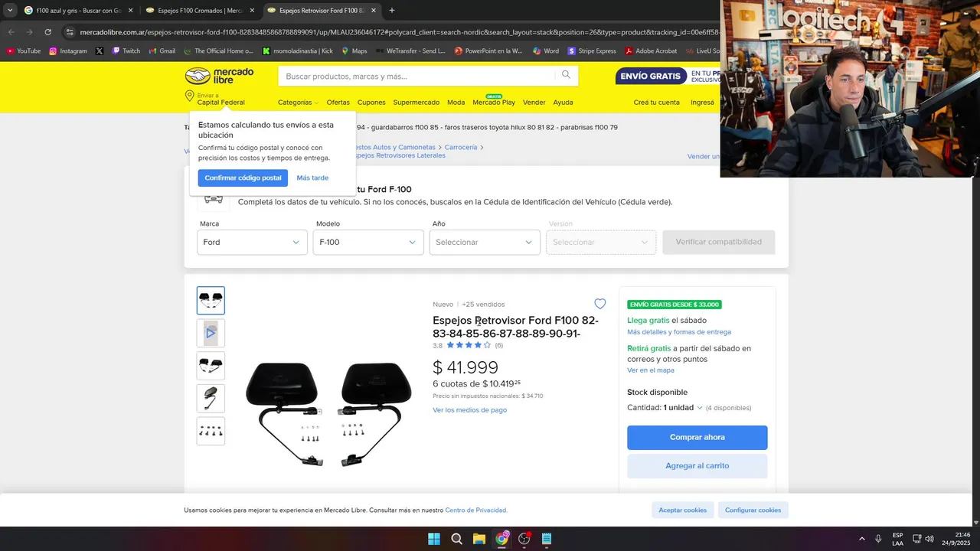Click Creá tu cuenta link
Image resolution: width=980 pixels, height=551 pixels.
656,103
